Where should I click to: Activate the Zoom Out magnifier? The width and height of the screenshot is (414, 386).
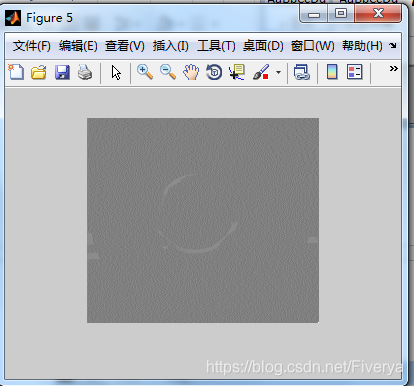168,72
